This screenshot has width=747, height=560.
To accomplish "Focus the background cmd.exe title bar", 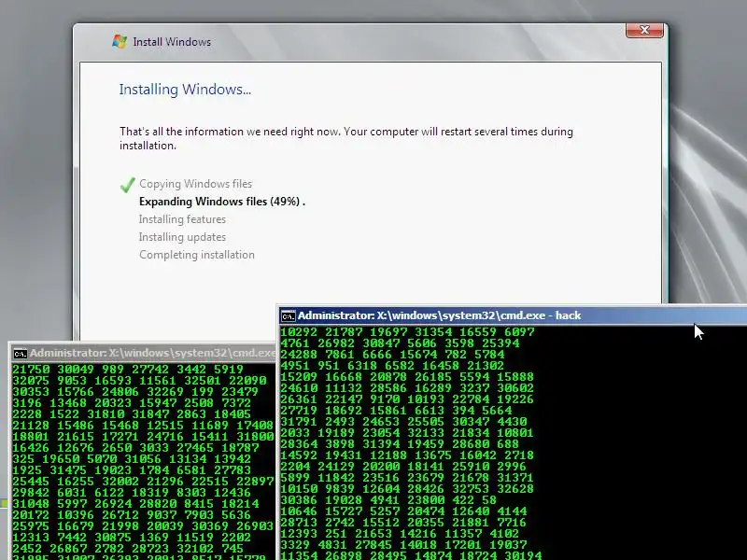I will (x=143, y=353).
